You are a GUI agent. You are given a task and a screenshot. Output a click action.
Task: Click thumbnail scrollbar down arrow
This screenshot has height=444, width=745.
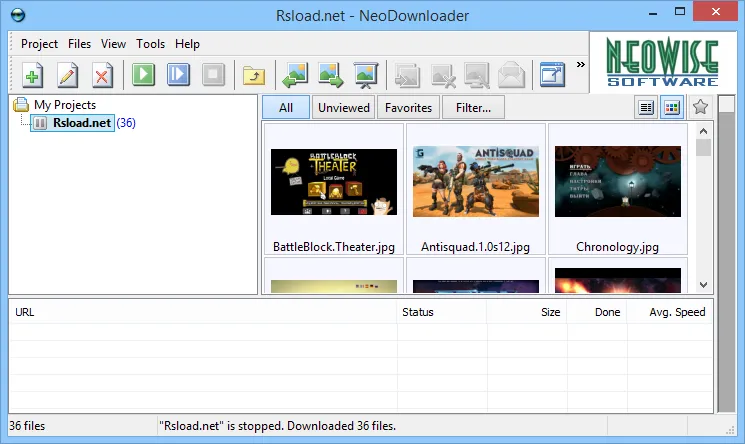click(x=704, y=285)
